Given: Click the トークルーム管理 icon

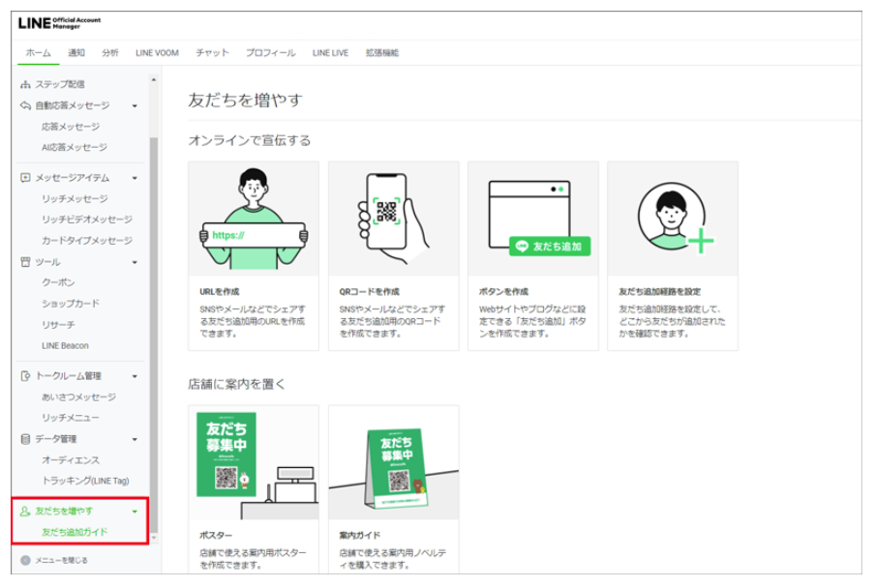Looking at the screenshot, I should (25, 376).
